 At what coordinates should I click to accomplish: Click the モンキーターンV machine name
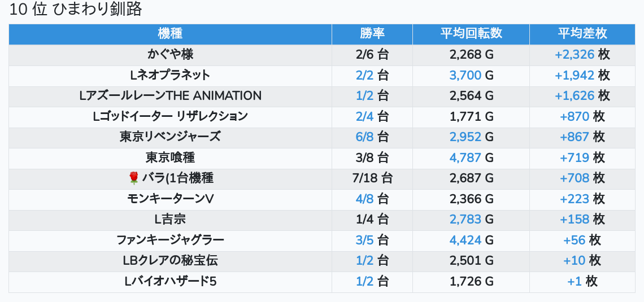point(170,199)
